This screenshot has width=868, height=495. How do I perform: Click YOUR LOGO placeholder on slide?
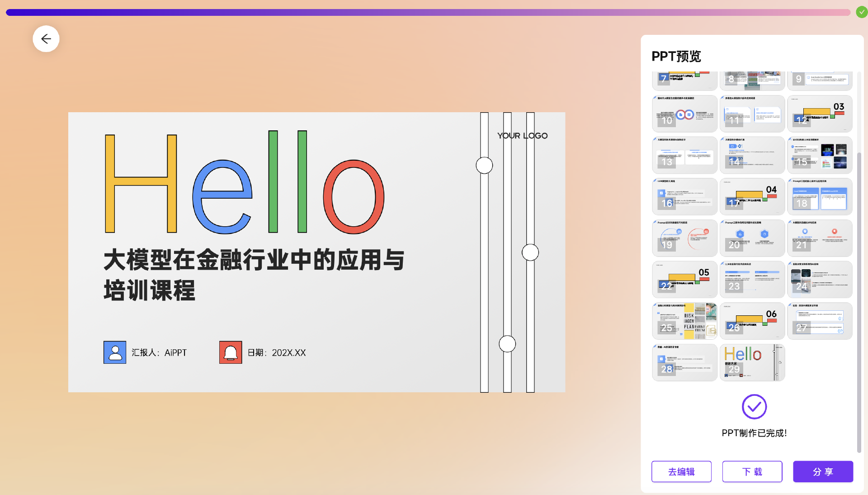[522, 136]
